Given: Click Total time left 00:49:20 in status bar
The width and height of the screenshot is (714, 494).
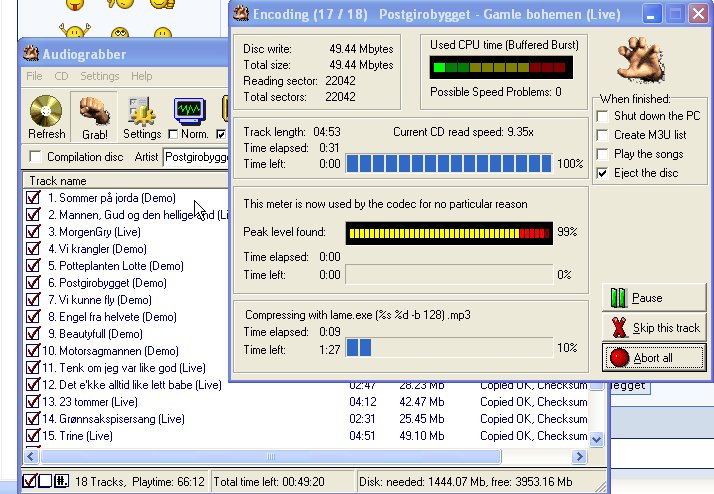Looking at the screenshot, I should pyautogui.click(x=269, y=482).
